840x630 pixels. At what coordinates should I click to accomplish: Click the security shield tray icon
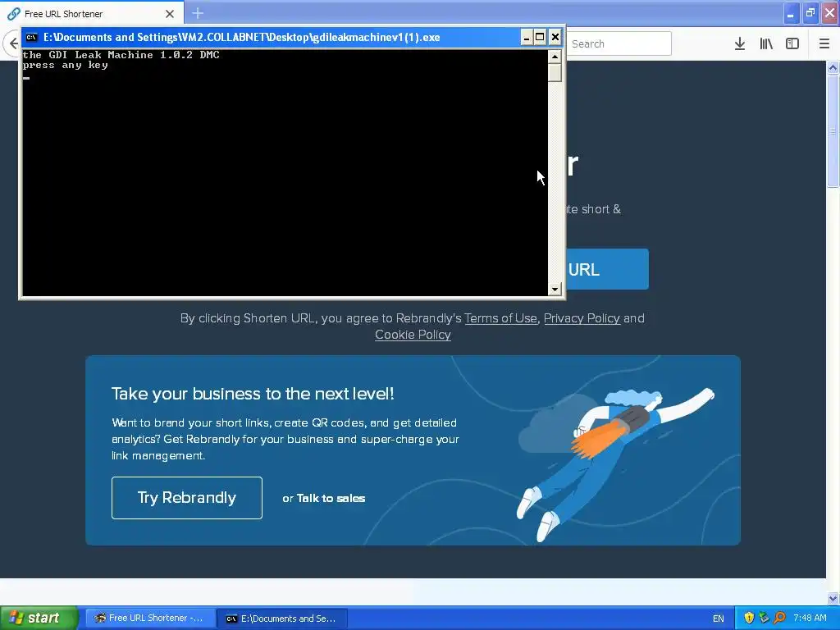click(x=749, y=619)
